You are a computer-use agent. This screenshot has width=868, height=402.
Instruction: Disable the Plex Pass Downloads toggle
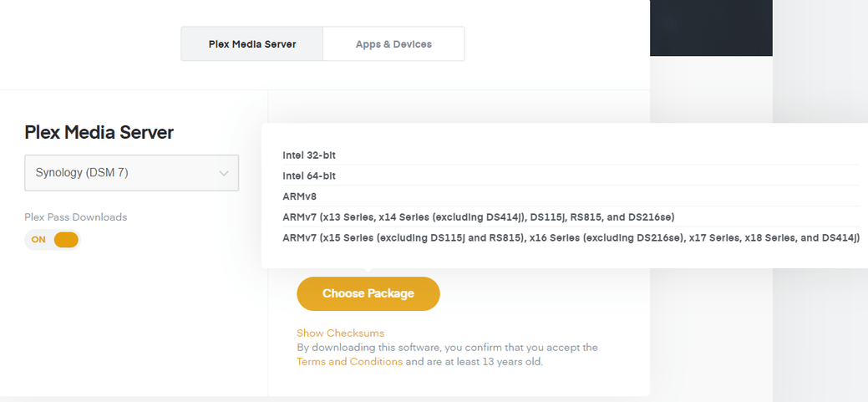53,240
